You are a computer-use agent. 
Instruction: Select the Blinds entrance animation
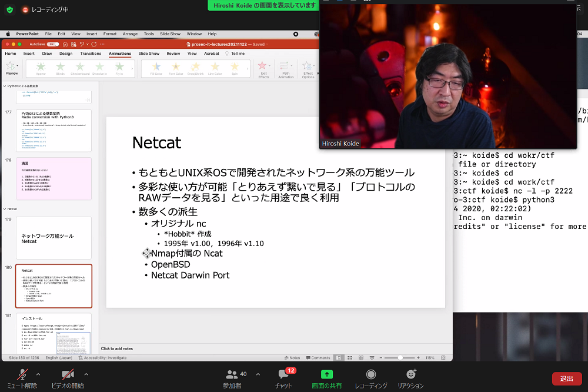click(x=61, y=68)
